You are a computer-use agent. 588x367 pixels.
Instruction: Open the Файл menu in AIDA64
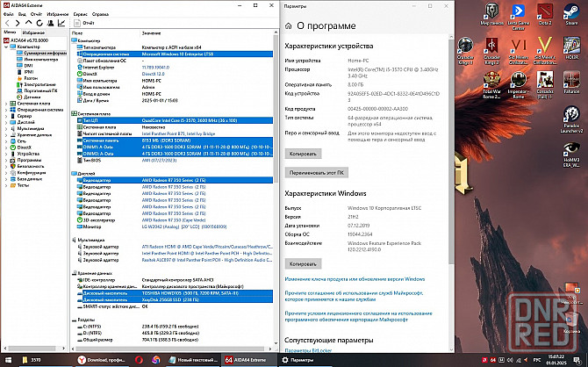click(x=8, y=14)
